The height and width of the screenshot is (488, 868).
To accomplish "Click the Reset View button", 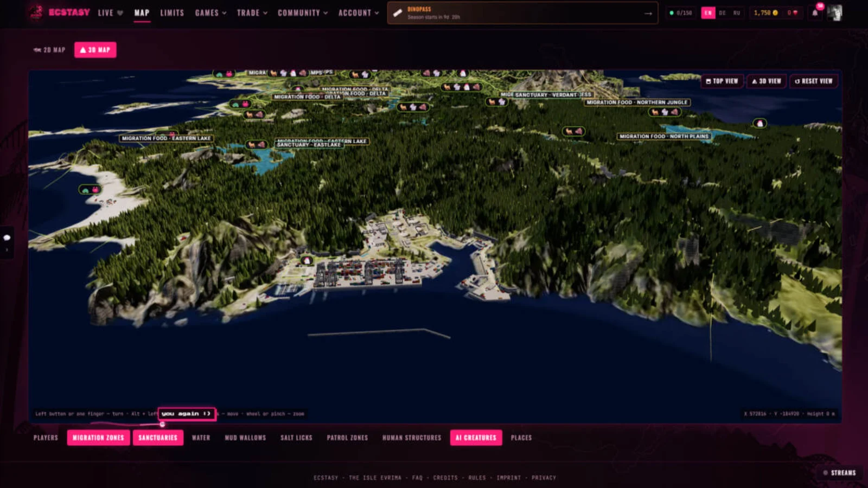I will pos(814,81).
